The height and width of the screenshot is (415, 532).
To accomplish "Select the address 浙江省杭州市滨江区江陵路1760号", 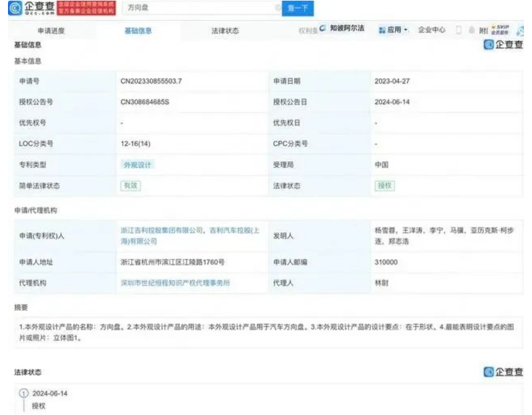I will click(x=172, y=262).
